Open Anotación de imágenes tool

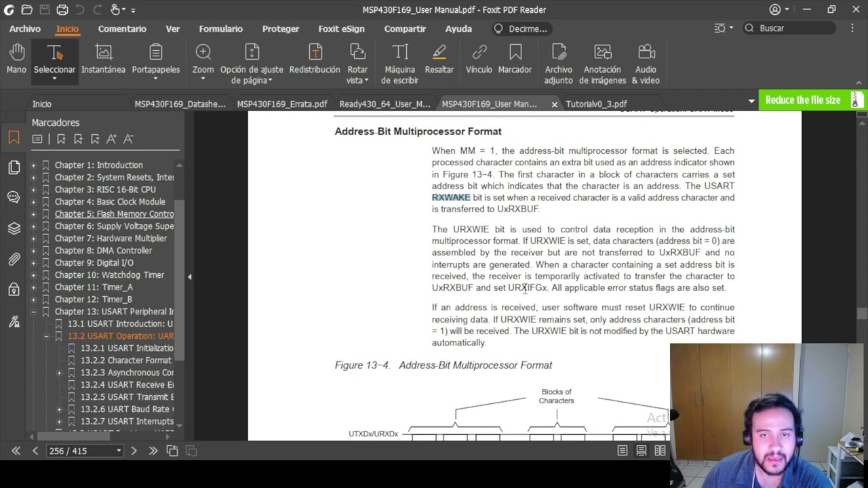(602, 64)
